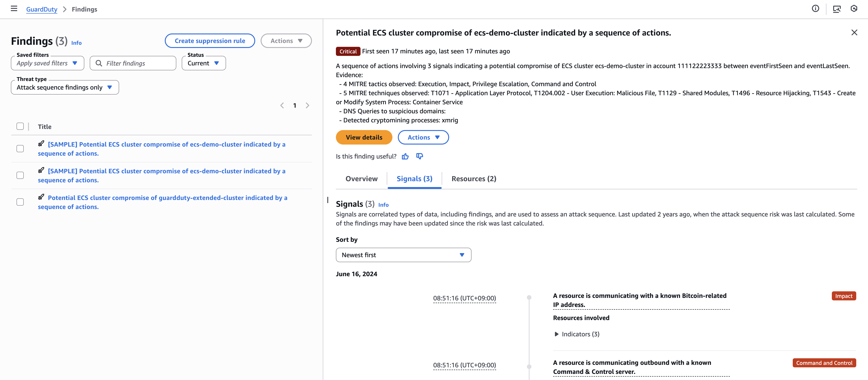The image size is (868, 380).
Task: Click Create suppression rule button
Action: (210, 41)
